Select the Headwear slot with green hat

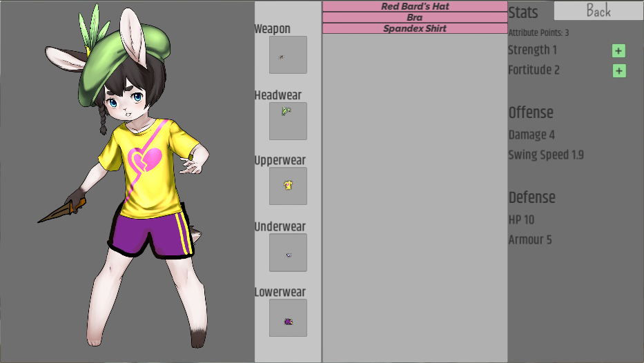pyautogui.click(x=288, y=121)
